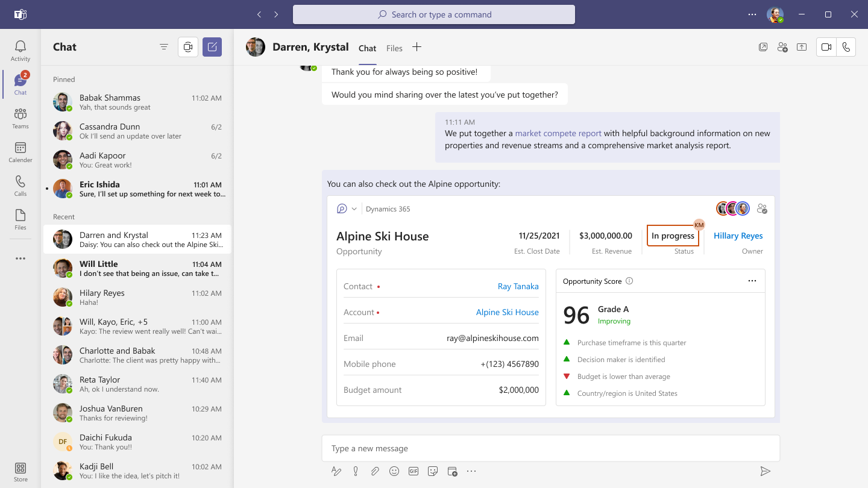Click the search bar to type a command
Image resolution: width=868 pixels, height=488 pixels.
click(x=433, y=14)
